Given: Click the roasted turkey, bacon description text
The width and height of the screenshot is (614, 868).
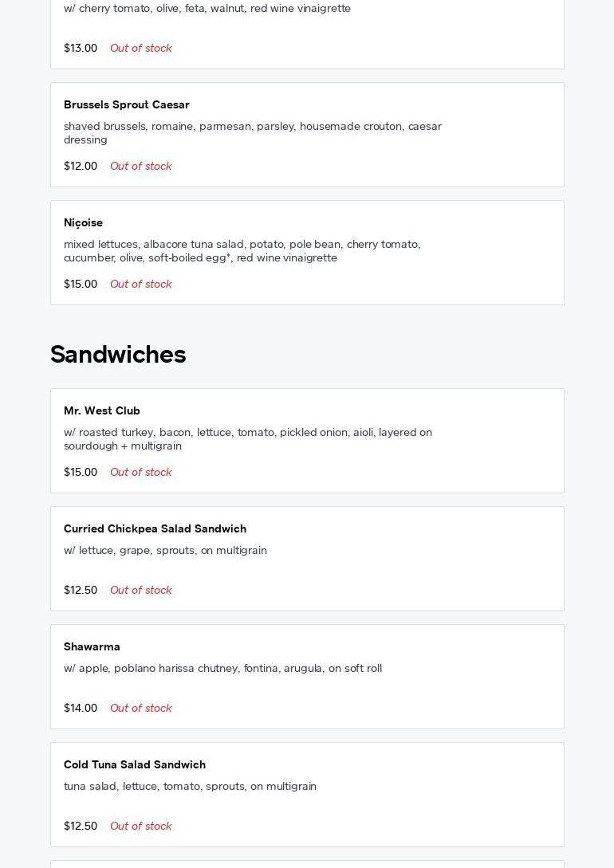Looking at the screenshot, I should click(247, 438).
